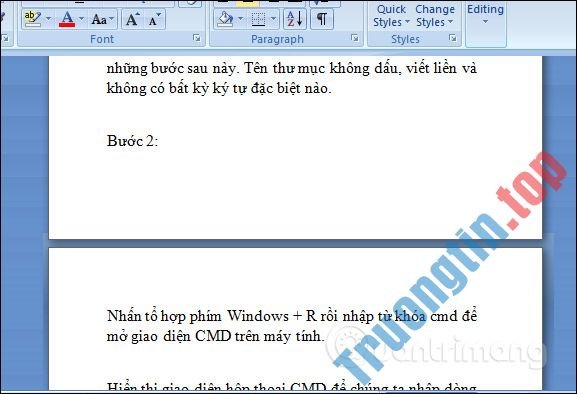Sort text with the A-Z button
This screenshot has width=577, height=394.
(x=295, y=19)
